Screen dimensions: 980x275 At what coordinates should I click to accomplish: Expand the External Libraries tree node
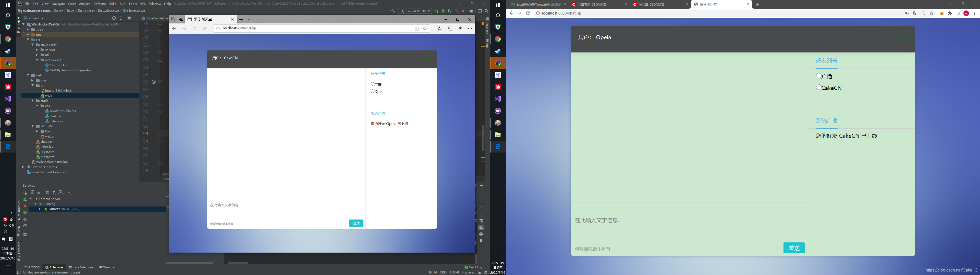click(x=23, y=167)
